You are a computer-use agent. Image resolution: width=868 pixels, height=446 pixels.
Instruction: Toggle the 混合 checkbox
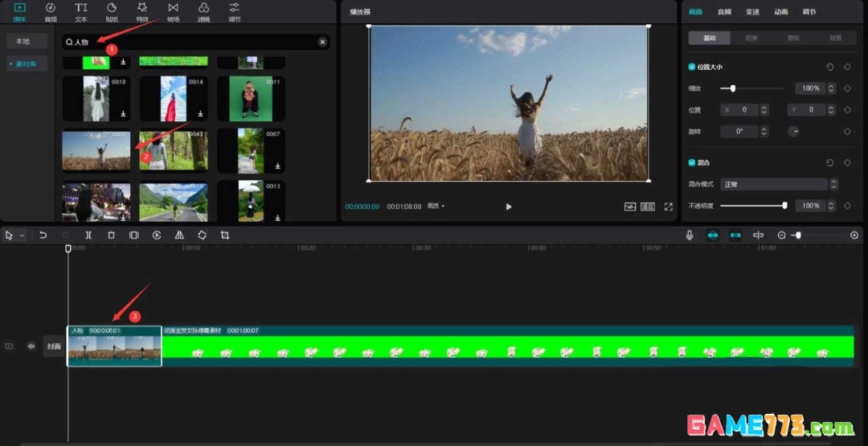click(692, 162)
